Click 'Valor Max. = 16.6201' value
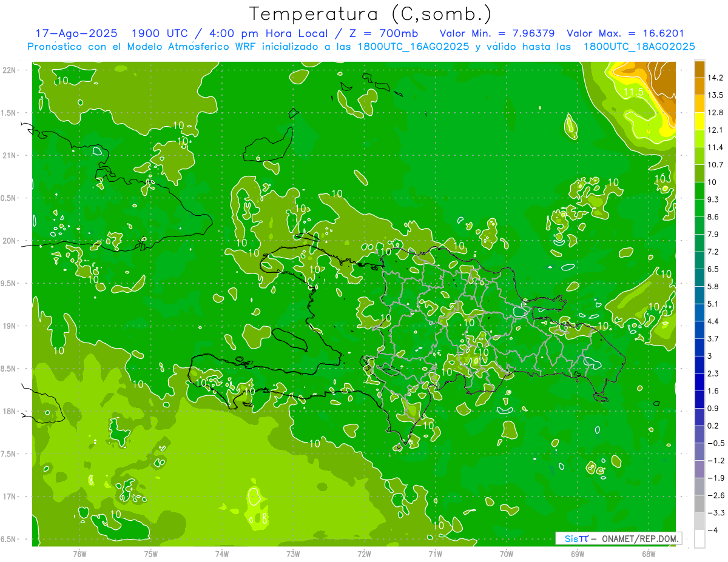728x562 pixels. pos(625,33)
